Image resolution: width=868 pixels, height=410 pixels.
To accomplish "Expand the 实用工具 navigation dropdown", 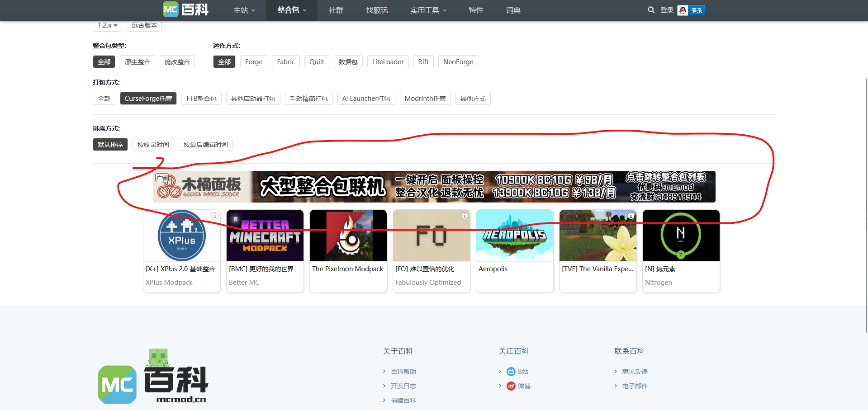I will point(428,10).
